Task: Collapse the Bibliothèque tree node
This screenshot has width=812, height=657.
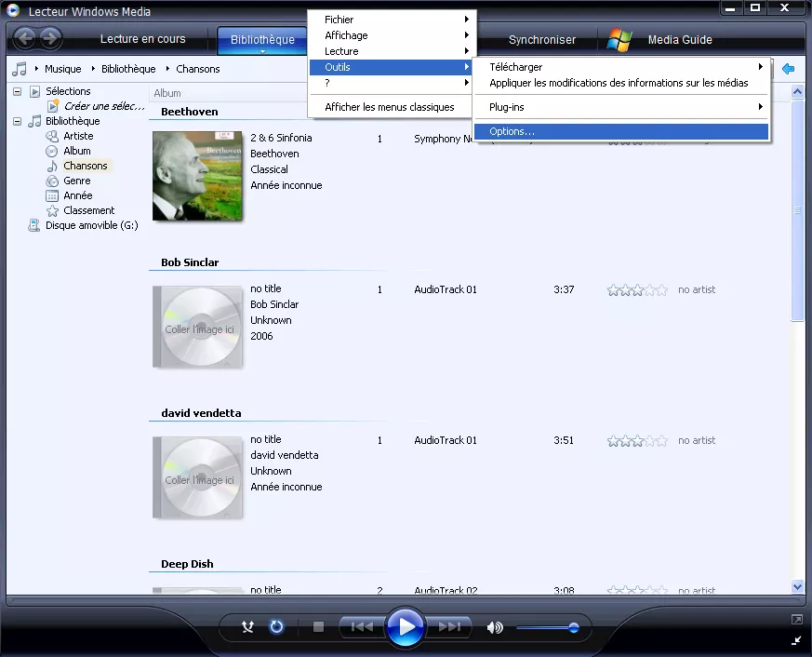Action: (x=17, y=122)
